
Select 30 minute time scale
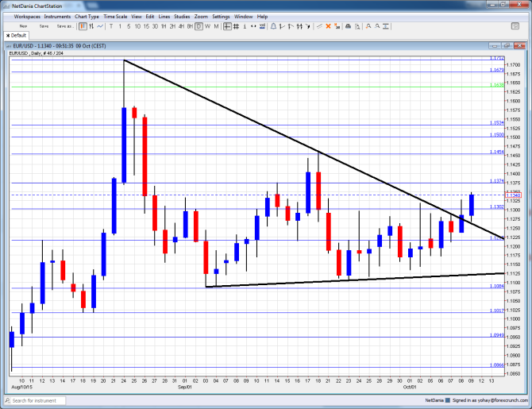tap(155, 26)
